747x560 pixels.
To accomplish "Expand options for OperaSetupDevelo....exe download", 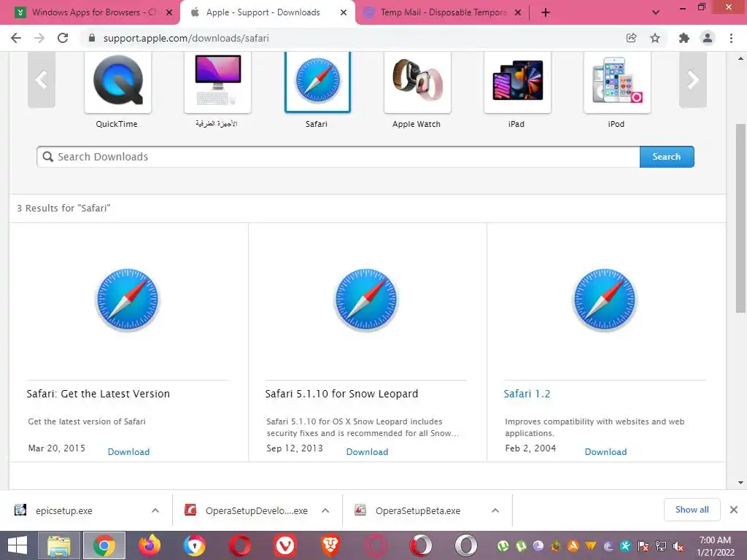I will (x=325, y=510).
